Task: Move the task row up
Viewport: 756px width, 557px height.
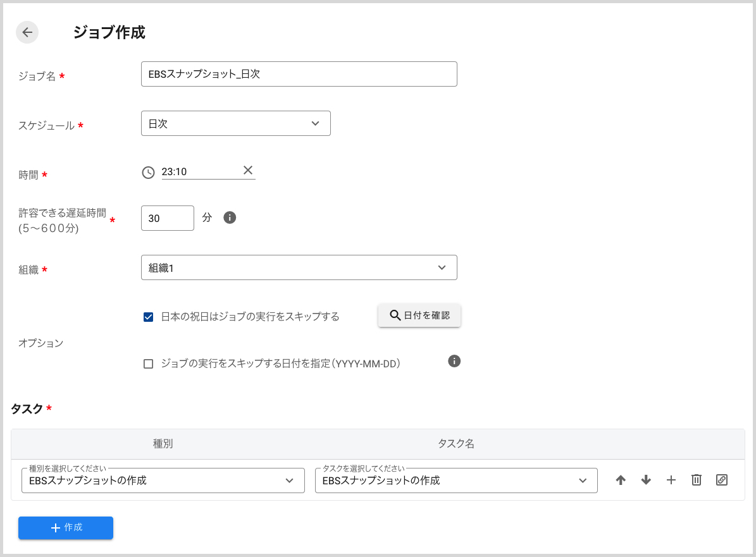Action: tap(621, 480)
